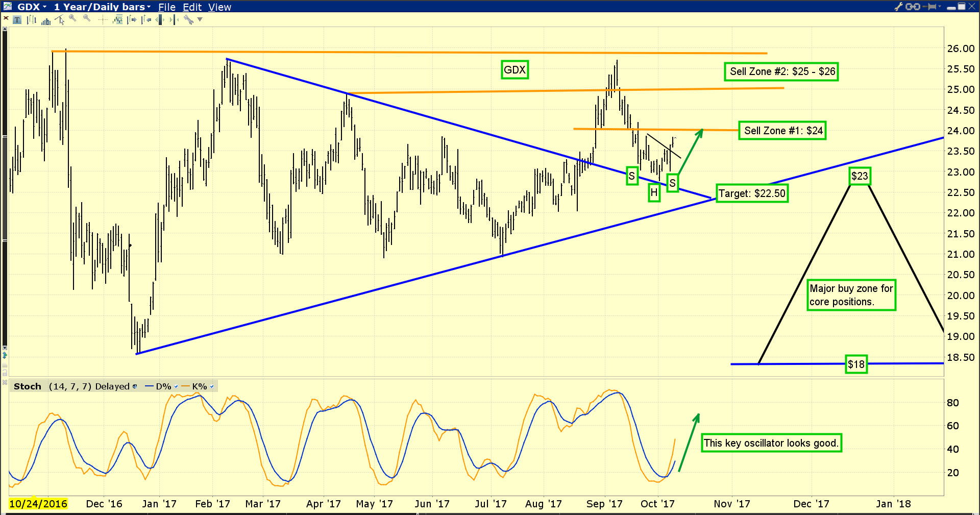
Task: Click the second magnifier zoom icon
Action: tap(87, 18)
